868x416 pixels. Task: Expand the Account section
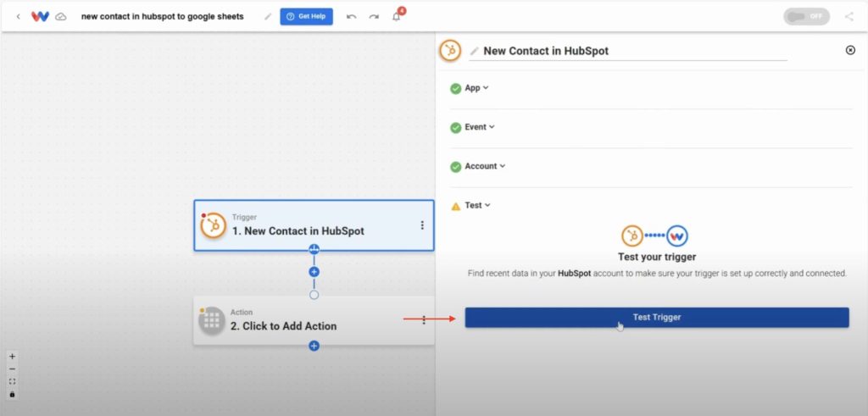485,166
